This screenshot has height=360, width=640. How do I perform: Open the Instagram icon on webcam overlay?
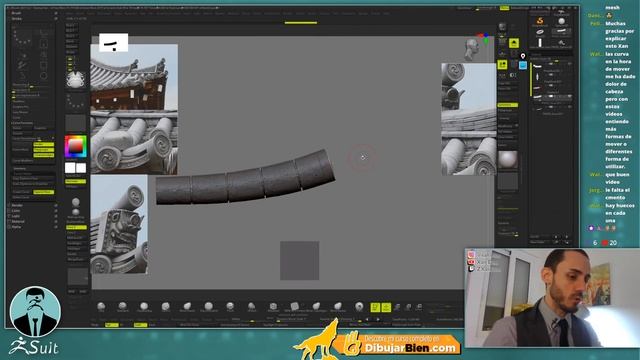coord(471,254)
